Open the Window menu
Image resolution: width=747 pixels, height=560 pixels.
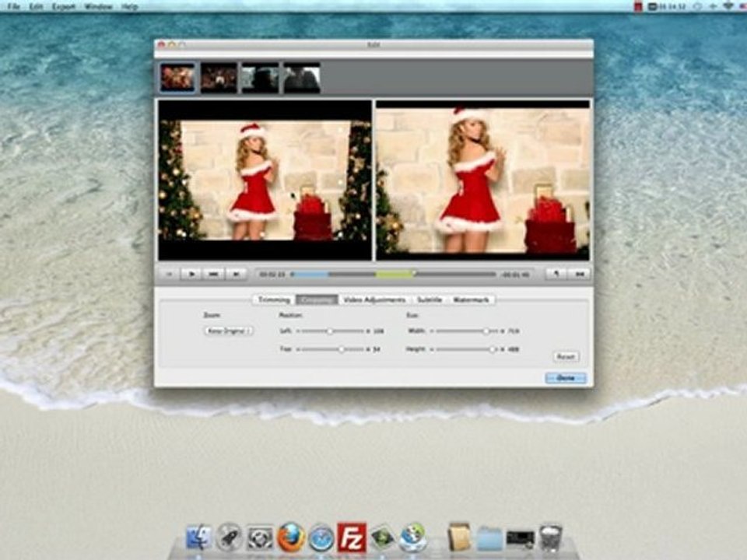pyautogui.click(x=99, y=6)
